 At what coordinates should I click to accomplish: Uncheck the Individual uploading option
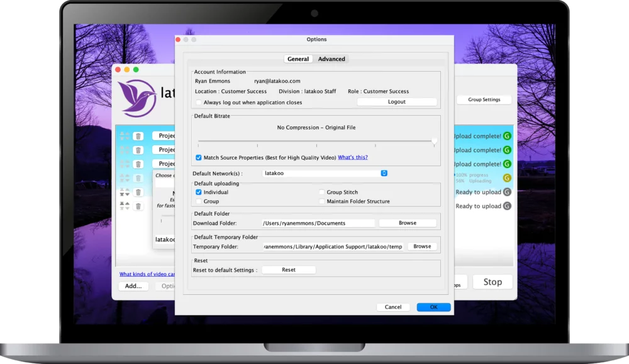[x=199, y=192]
